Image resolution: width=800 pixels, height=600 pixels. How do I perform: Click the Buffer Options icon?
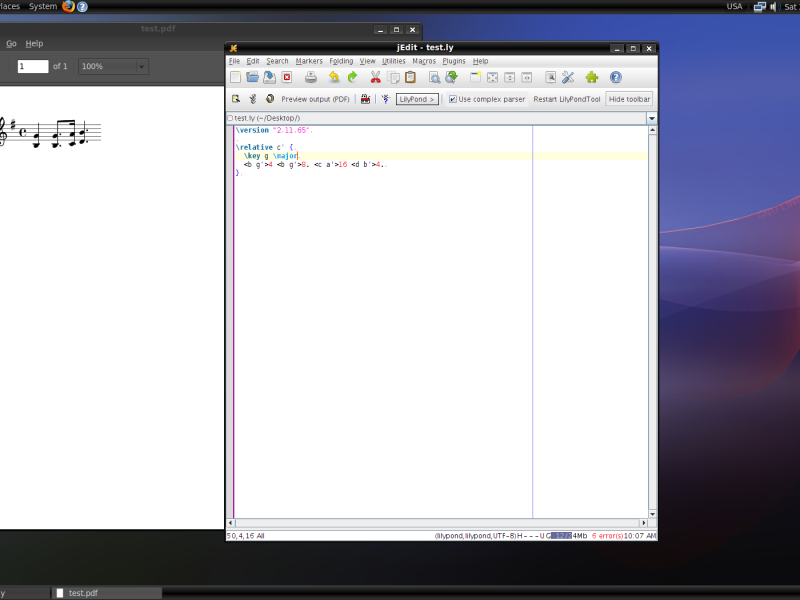coord(551,77)
